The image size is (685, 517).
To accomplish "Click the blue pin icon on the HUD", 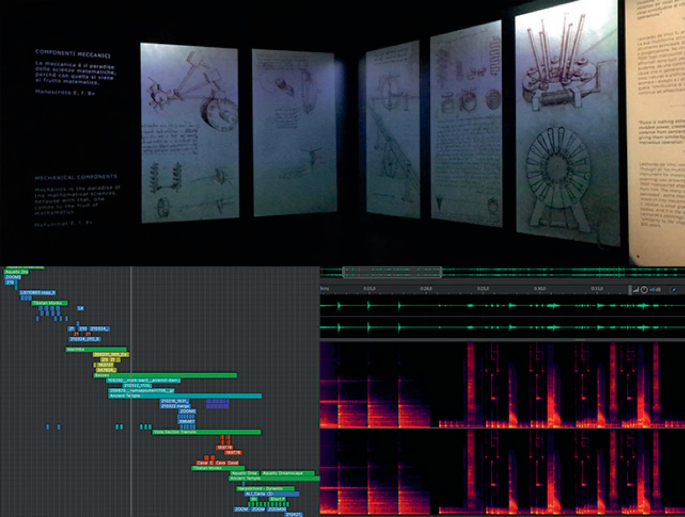I will [674, 290].
